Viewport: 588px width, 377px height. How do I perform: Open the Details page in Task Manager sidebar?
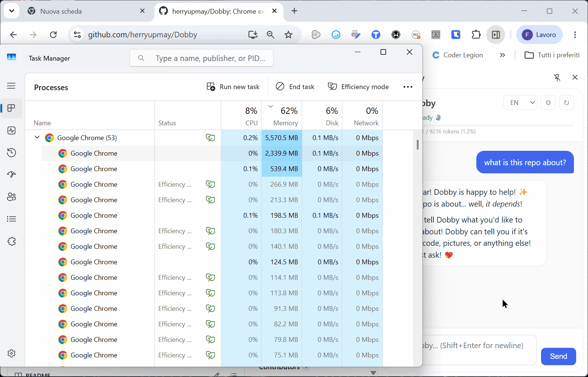click(11, 219)
